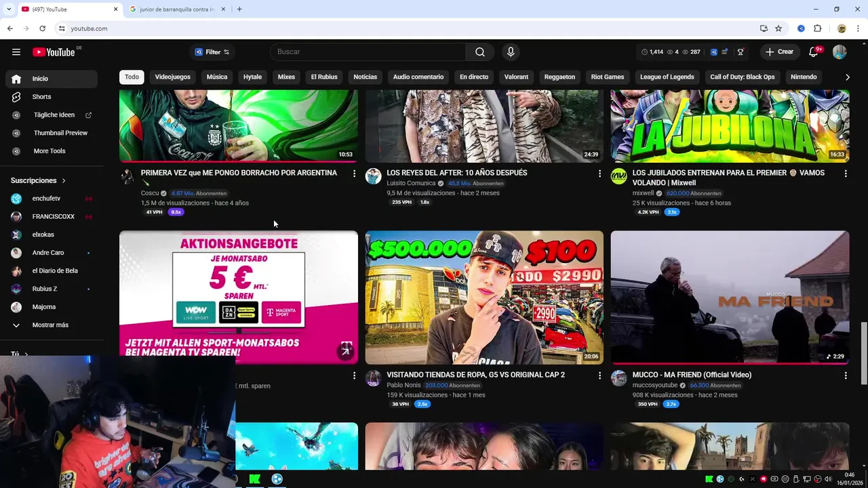Select the League of Legends chip

(x=667, y=77)
